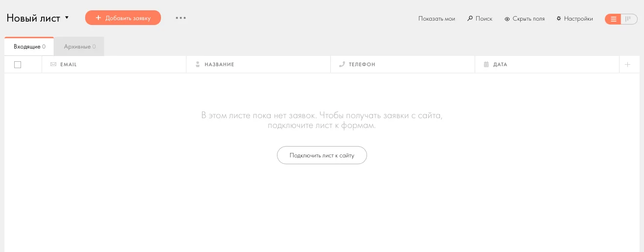Open Настройки settings

(x=575, y=19)
